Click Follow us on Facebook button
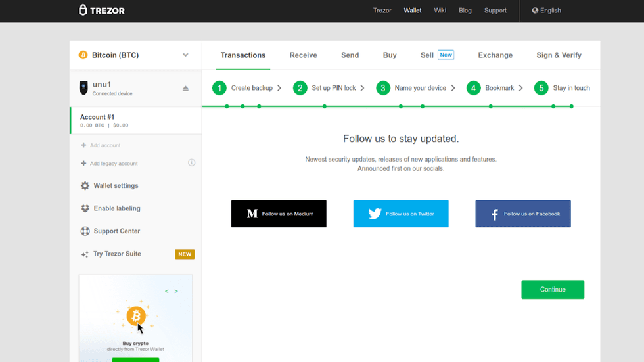The image size is (644, 362). 523,214
